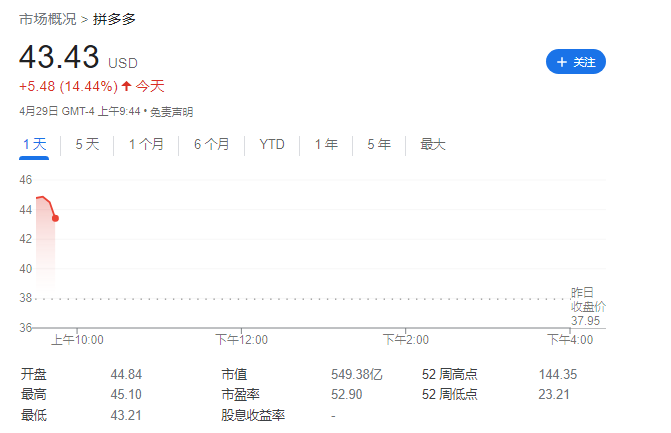This screenshot has height=433, width=671.
Task: Click the 市值 value 549.38亿
Action: [356, 374]
